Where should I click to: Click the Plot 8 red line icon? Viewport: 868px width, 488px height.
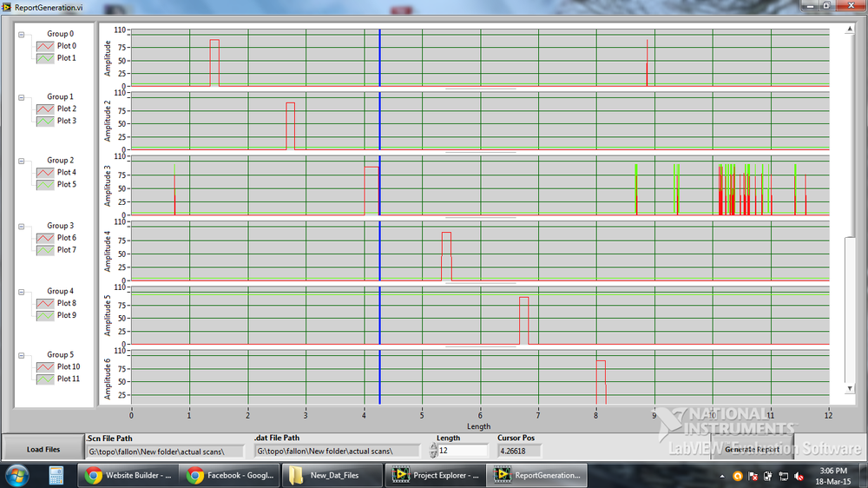coord(45,304)
